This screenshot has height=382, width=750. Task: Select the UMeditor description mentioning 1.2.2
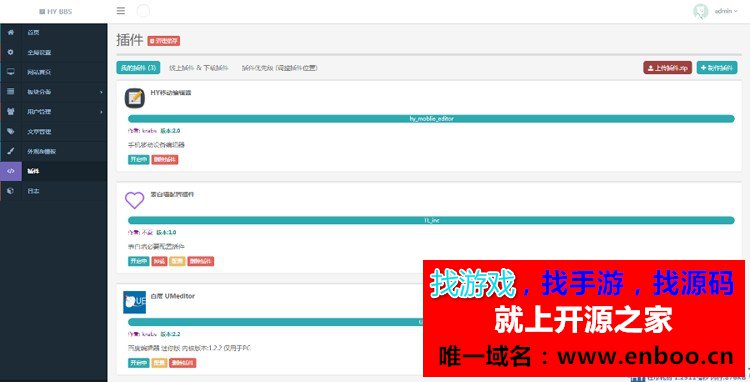[x=189, y=349]
